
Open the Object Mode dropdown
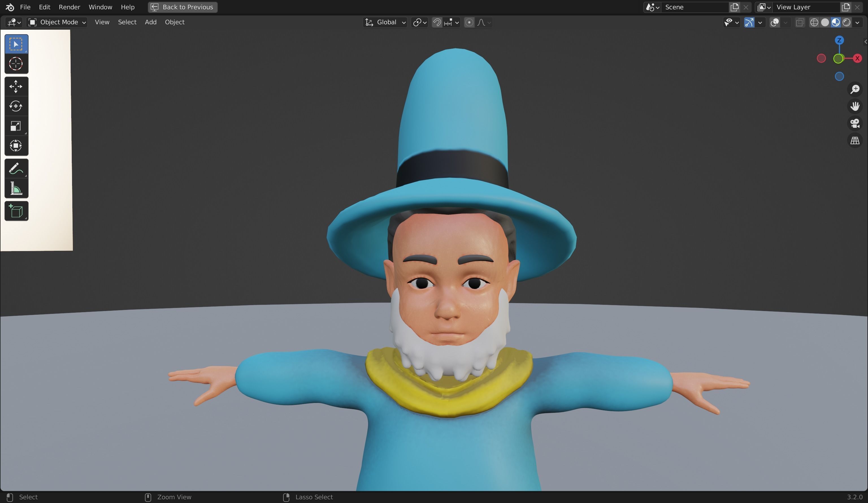click(x=57, y=22)
